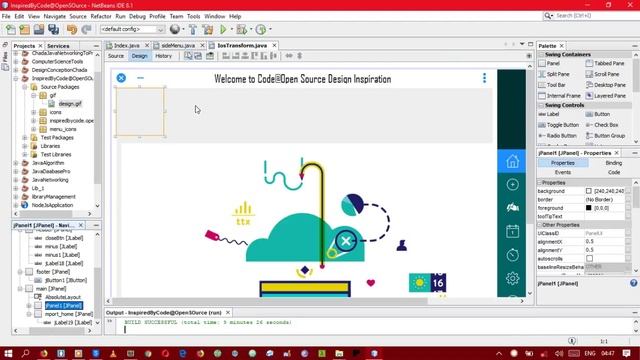Click the help icon in Properties panel
Viewport: 640px width, 360px height.
[x=633, y=283]
